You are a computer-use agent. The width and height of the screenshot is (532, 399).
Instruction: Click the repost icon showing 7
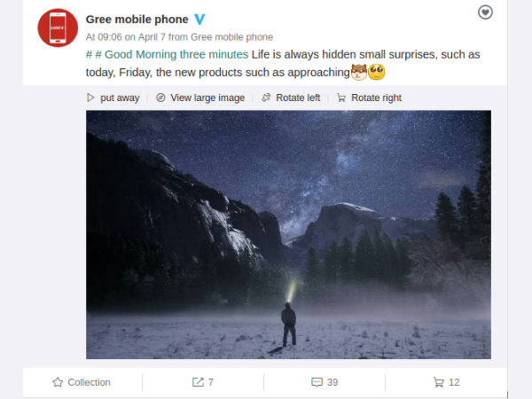(198, 382)
